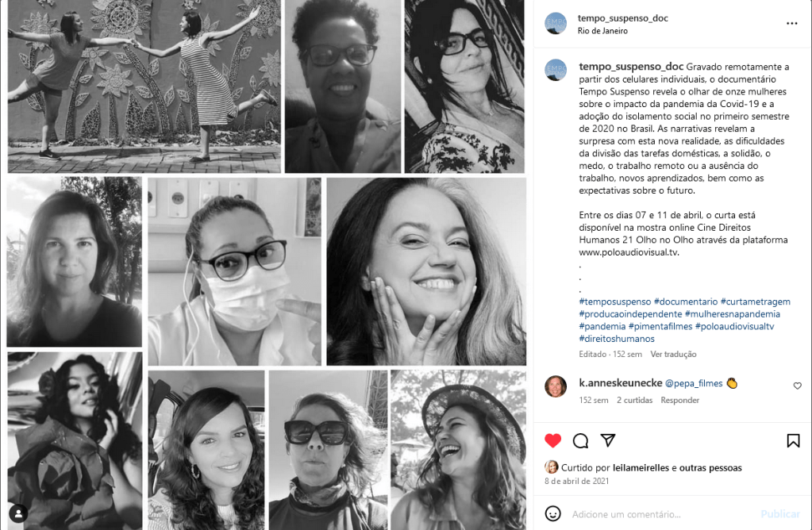This screenshot has height=530, width=812.
Task: Reply via 'Responder' on comment
Action: click(x=680, y=400)
